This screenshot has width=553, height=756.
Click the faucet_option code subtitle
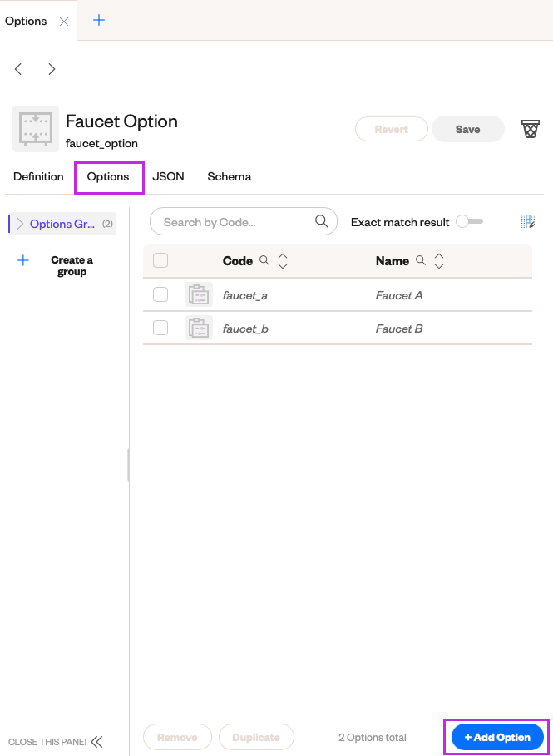101,143
